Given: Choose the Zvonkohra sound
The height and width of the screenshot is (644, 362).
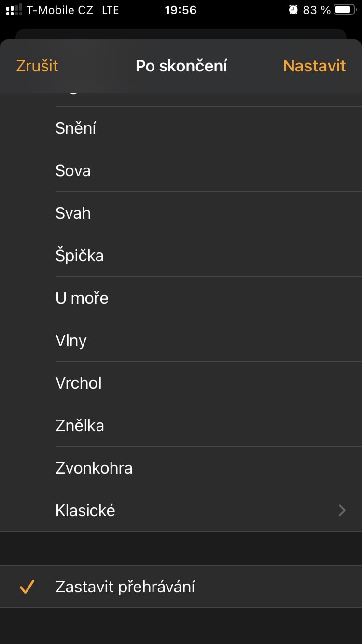Looking at the screenshot, I should (181, 468).
